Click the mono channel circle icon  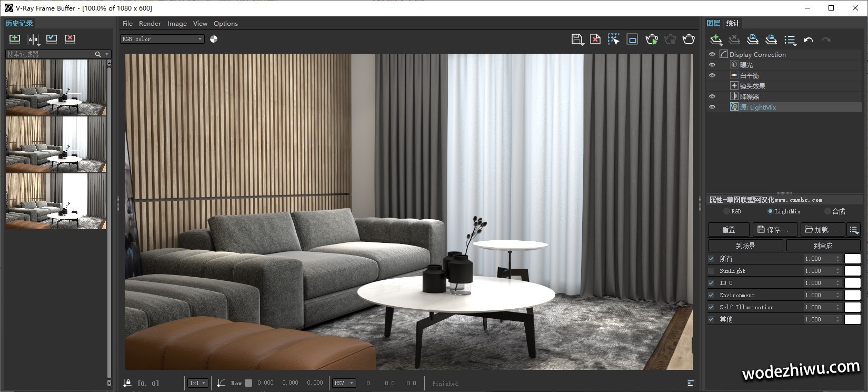click(214, 39)
